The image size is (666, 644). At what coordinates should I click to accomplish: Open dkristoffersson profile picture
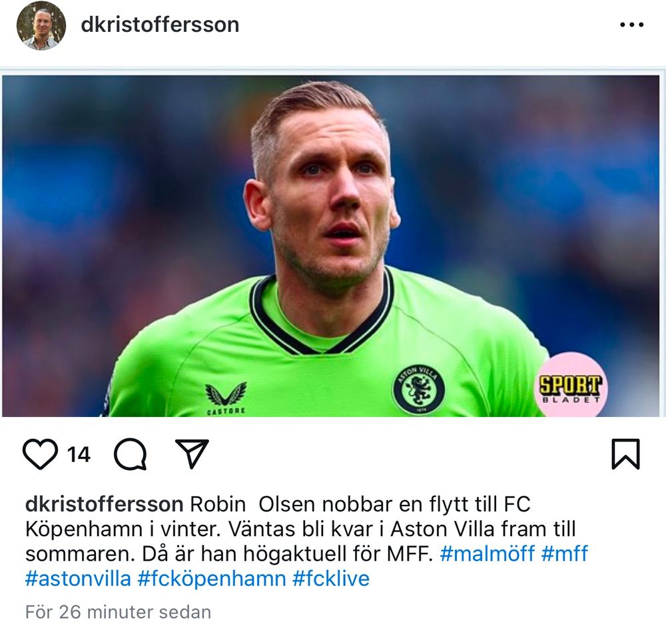click(41, 25)
